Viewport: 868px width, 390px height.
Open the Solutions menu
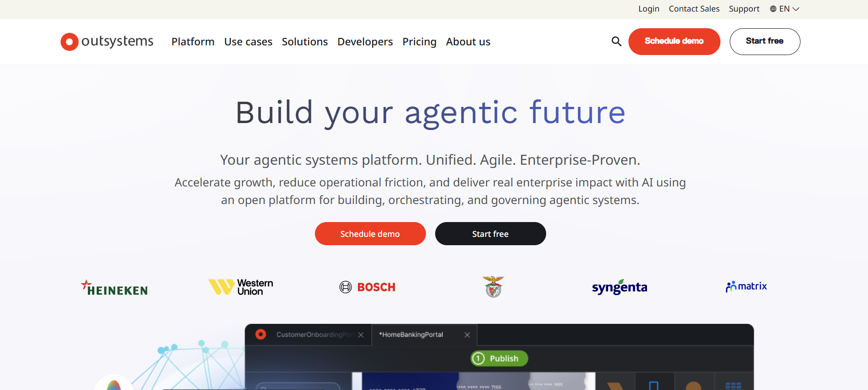point(305,42)
